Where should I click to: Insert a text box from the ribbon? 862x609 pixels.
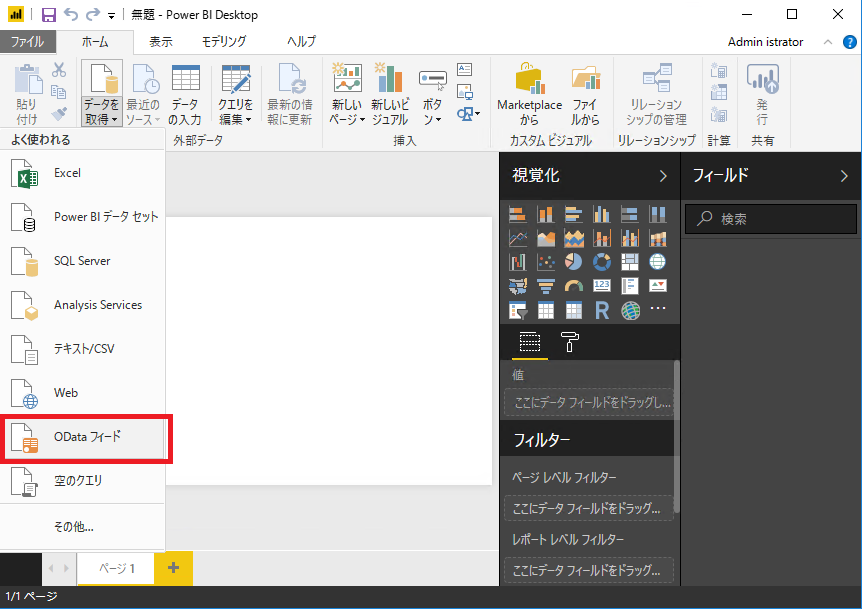[465, 69]
